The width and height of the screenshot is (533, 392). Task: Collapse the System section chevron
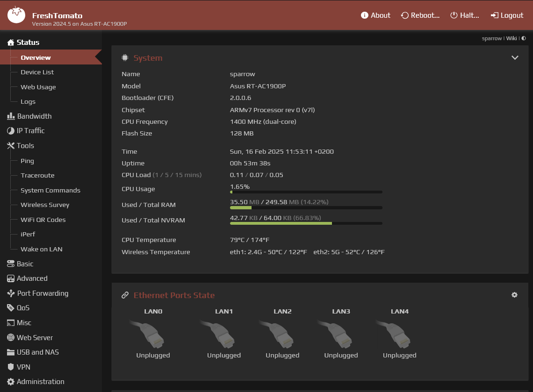pos(515,58)
